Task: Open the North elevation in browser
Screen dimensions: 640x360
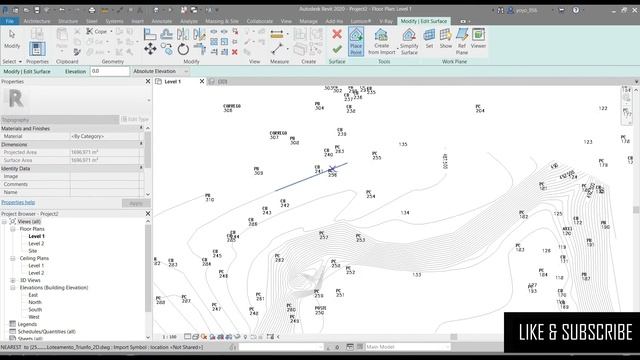Action: 35,302
